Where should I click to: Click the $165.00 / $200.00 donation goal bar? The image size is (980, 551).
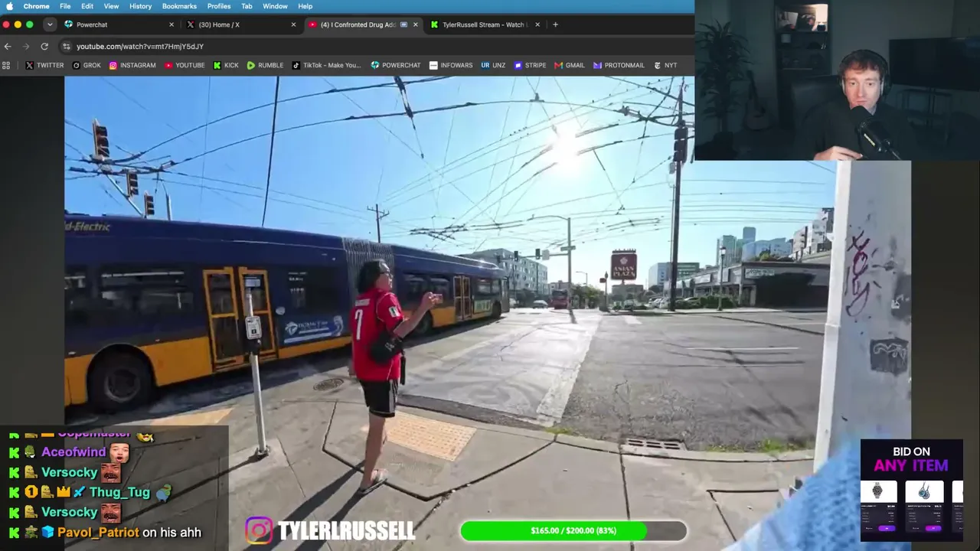pyautogui.click(x=573, y=530)
